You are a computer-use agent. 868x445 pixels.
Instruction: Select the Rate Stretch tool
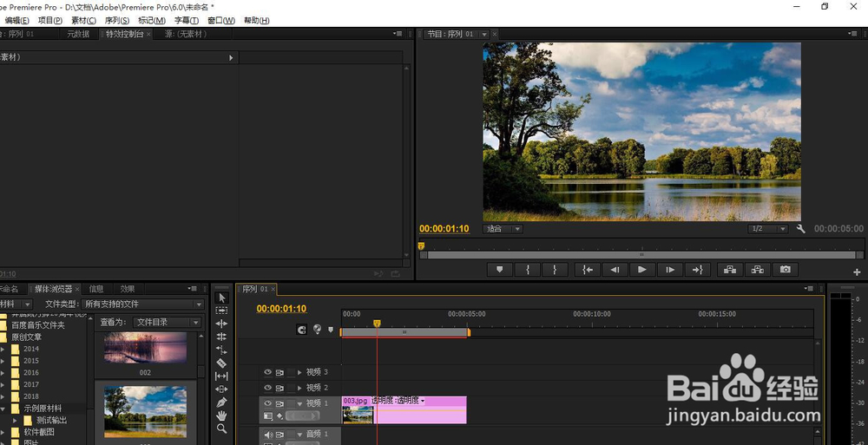221,350
